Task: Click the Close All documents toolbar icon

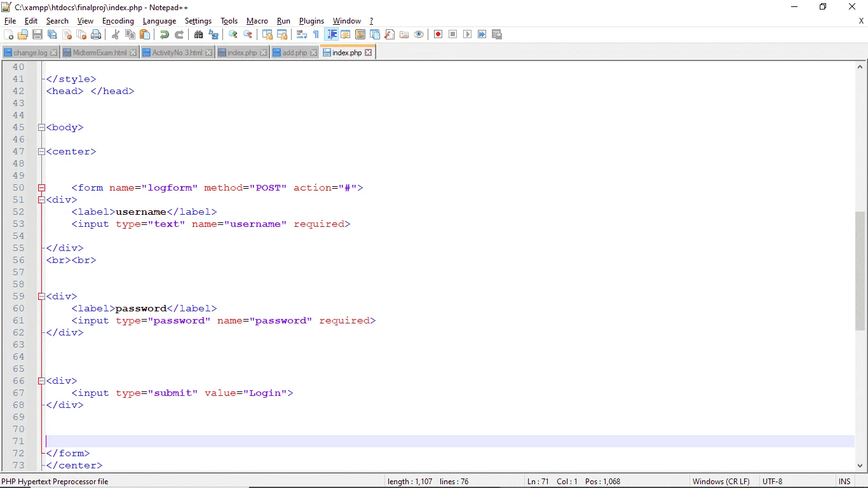Action: pos(81,34)
